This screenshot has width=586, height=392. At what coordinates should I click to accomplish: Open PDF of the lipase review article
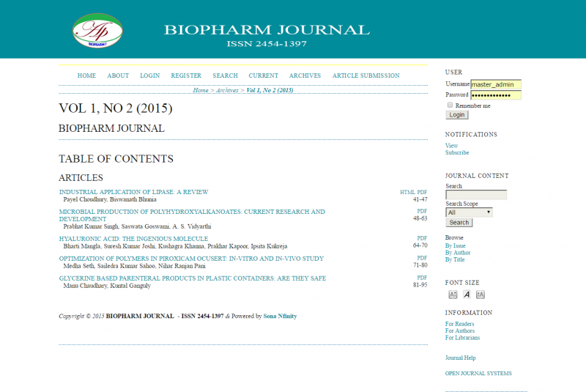(422, 192)
